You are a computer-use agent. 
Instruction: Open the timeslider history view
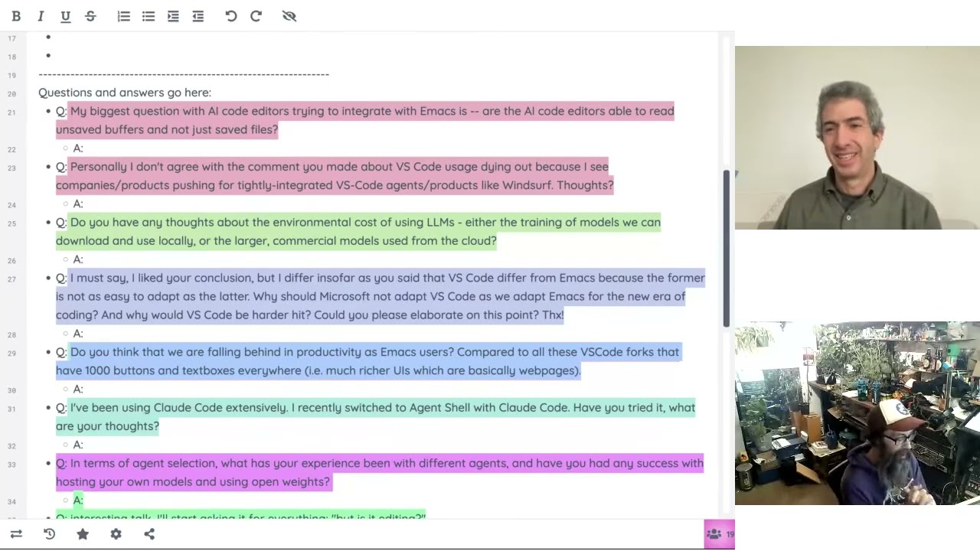tap(49, 534)
